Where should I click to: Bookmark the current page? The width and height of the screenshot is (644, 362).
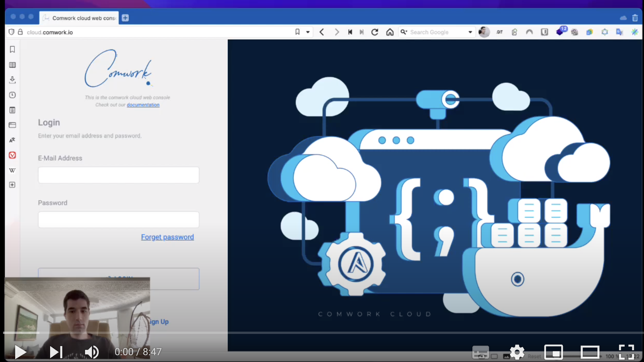[298, 32]
